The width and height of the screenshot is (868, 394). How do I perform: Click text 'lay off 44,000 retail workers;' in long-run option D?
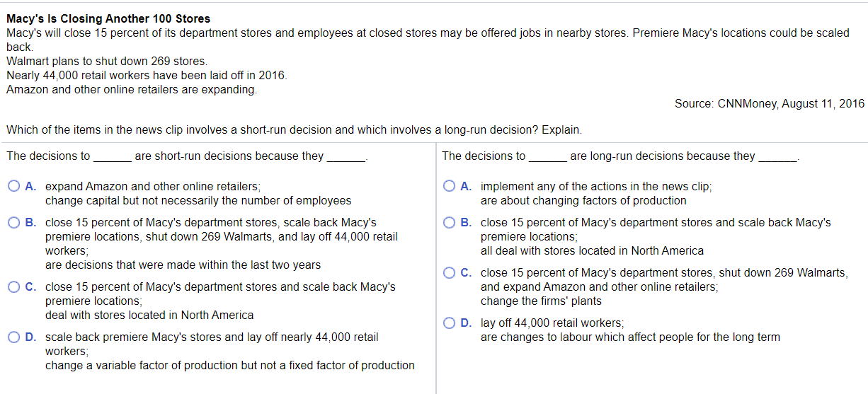tap(552, 323)
